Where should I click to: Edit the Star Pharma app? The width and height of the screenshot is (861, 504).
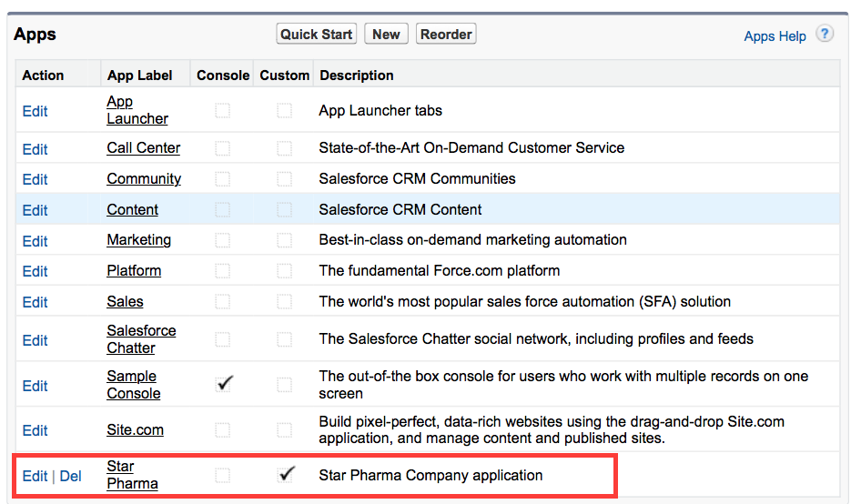tap(35, 476)
